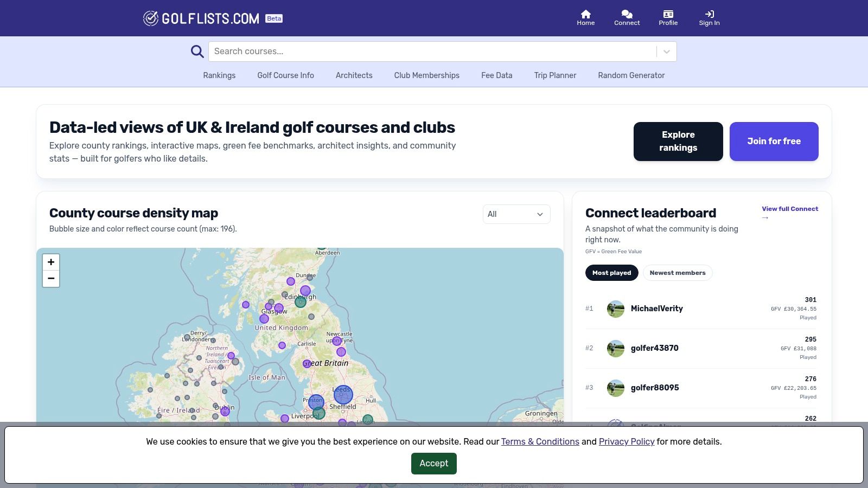The width and height of the screenshot is (868, 488).
Task: Click the Newcastle purple bubble on map
Action: coord(337,341)
